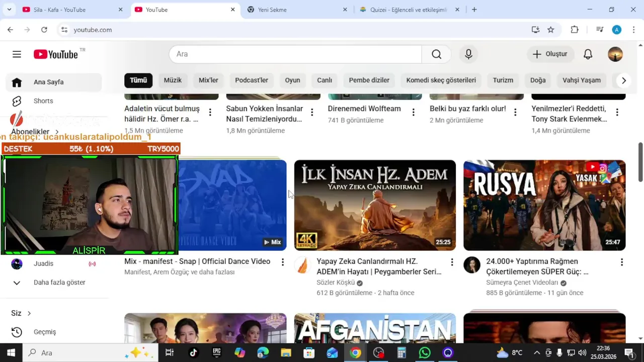644x362 pixels.
Task: Open the account avatar menu
Action: click(615, 54)
